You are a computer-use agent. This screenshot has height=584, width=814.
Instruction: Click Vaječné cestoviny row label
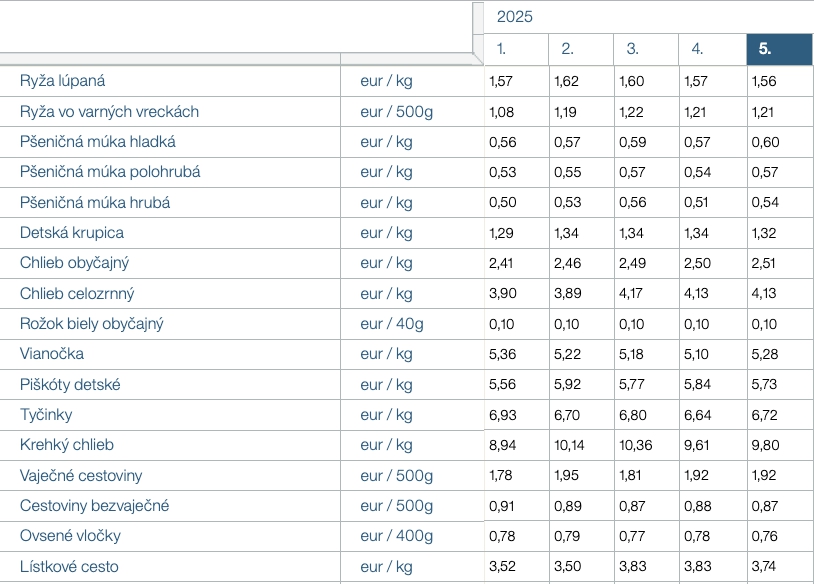(81, 475)
